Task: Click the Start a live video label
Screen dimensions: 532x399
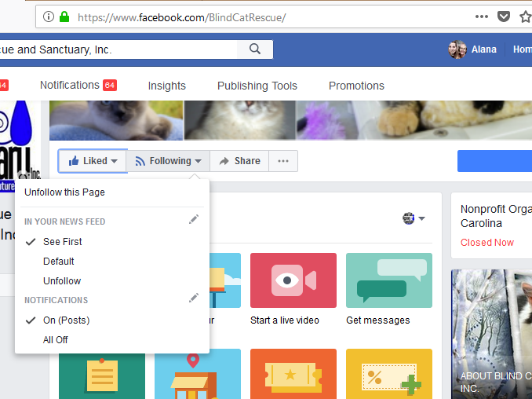Action: coord(285,320)
